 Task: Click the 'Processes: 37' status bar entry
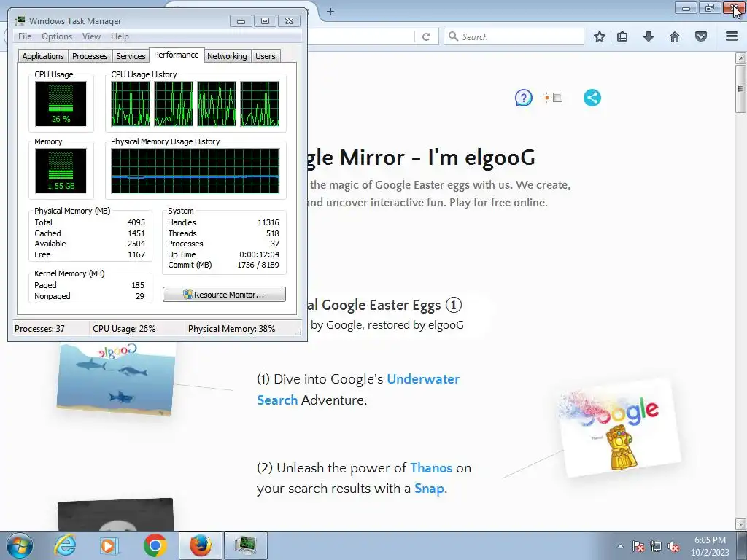point(39,329)
